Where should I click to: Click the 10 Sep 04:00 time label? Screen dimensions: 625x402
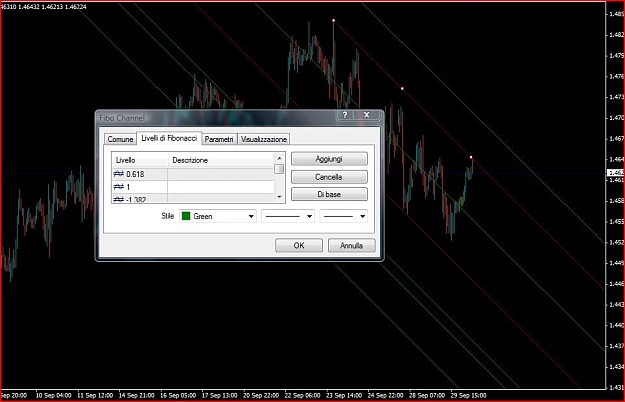coord(53,396)
